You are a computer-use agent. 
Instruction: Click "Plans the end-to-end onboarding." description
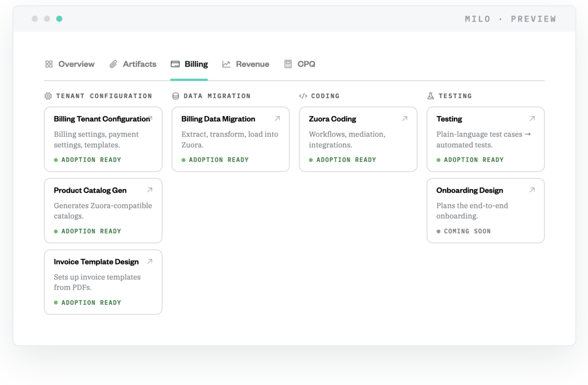(x=472, y=211)
